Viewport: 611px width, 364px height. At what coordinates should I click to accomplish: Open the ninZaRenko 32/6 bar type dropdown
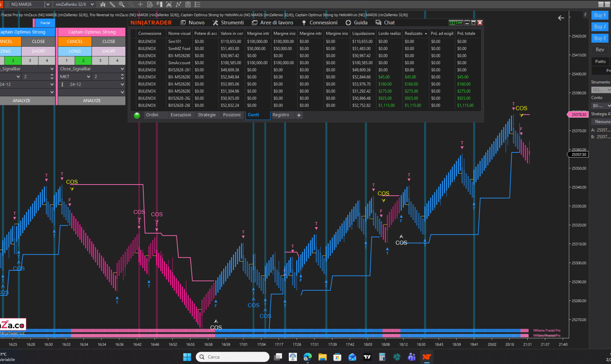pyautogui.click(x=92, y=4)
